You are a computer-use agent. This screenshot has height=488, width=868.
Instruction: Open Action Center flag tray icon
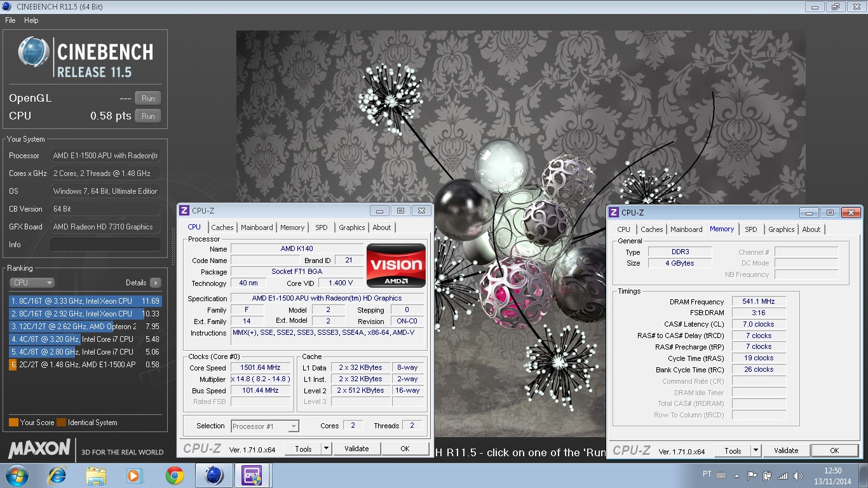(752, 475)
